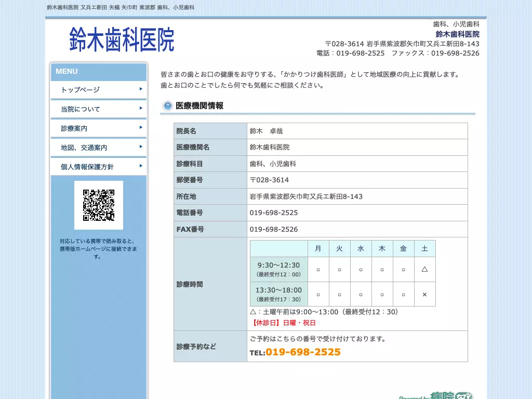Image resolution: width=532 pixels, height=399 pixels.
Task: Click the △ Saturday hours note text
Action: tap(324, 312)
